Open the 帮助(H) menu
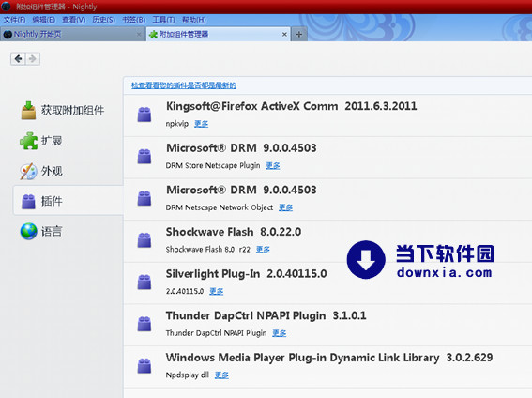This screenshot has width=532, height=398. [x=193, y=20]
